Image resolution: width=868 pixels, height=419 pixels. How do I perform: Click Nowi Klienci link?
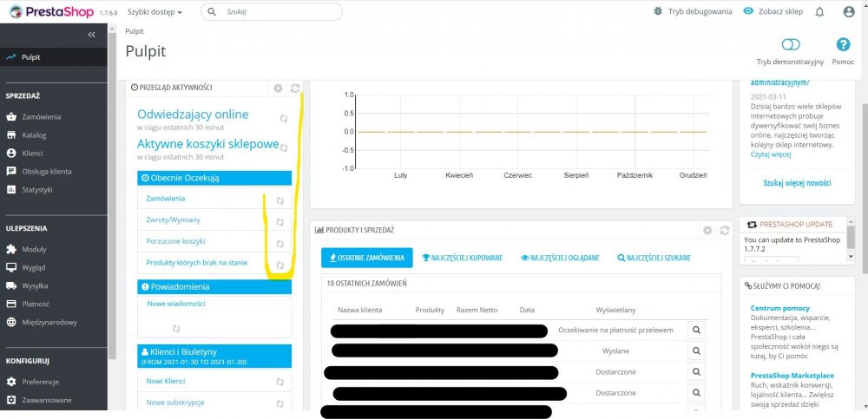tap(166, 382)
